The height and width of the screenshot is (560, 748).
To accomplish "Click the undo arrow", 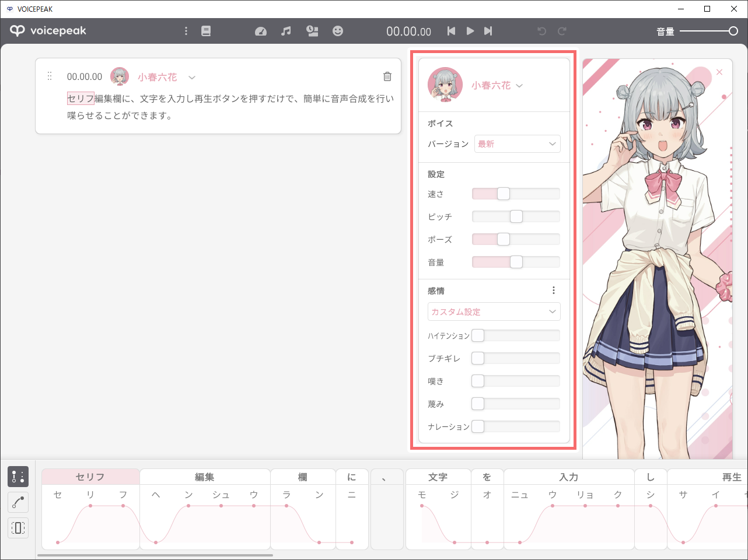I will click(542, 31).
